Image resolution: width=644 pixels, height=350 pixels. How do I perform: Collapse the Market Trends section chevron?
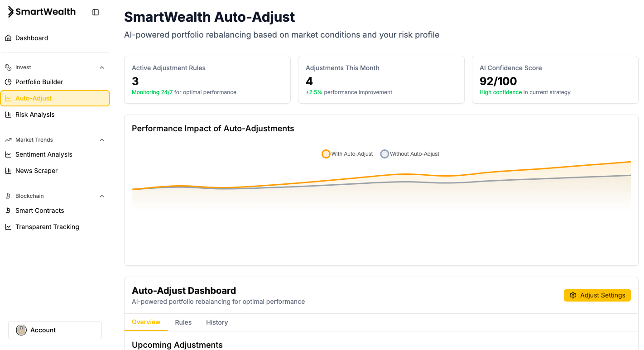[x=102, y=140]
